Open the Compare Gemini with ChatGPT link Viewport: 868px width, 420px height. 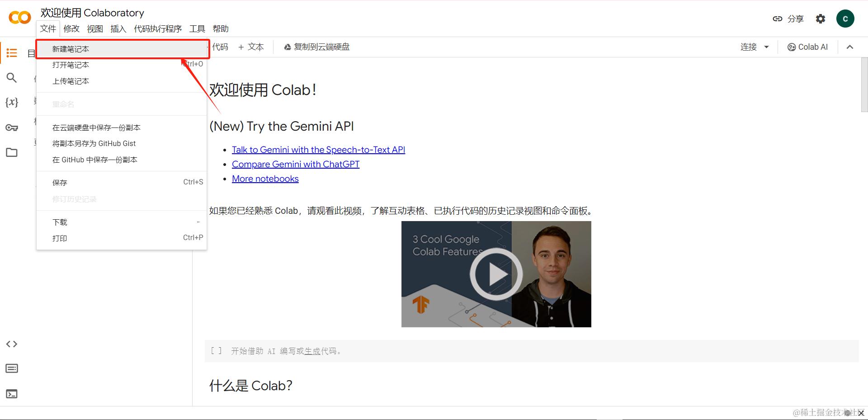click(x=296, y=164)
